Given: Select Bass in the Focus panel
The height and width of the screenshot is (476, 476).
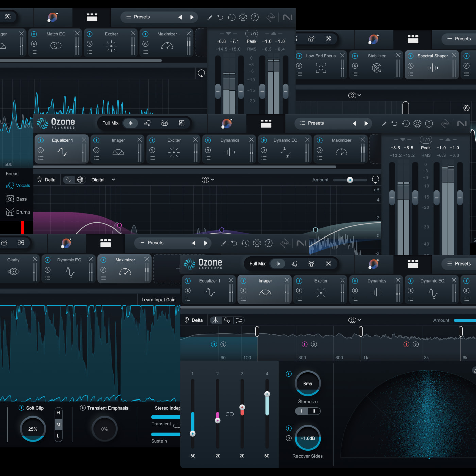Looking at the screenshot, I should click(x=17, y=199).
